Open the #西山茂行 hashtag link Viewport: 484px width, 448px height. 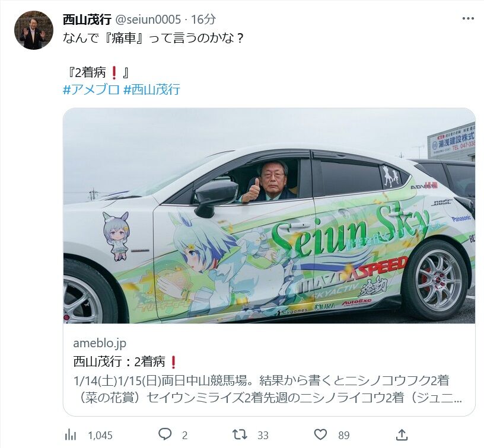point(152,89)
